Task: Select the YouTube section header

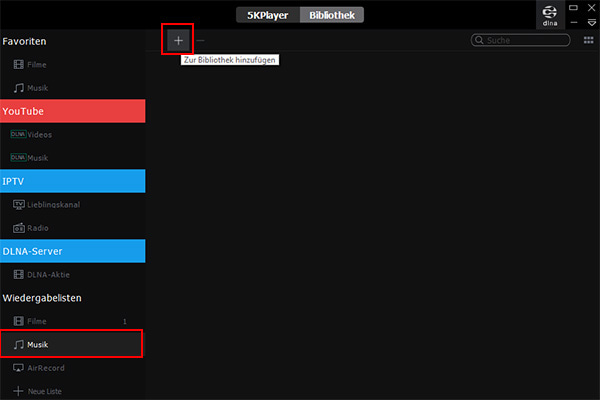Action: tap(73, 111)
